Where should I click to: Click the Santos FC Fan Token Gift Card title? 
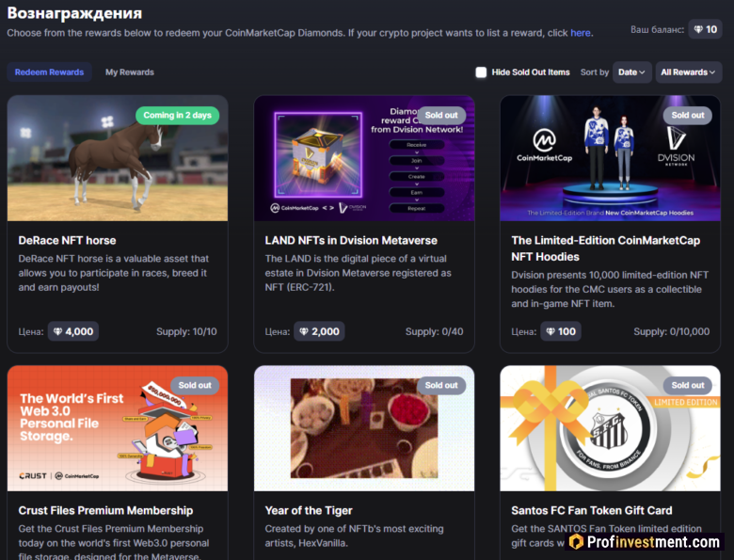tap(591, 511)
